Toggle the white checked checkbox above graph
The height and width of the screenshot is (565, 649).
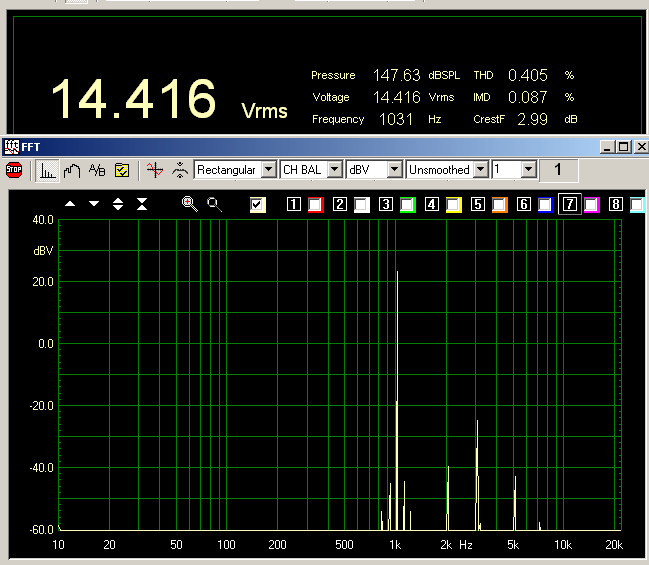[x=258, y=205]
